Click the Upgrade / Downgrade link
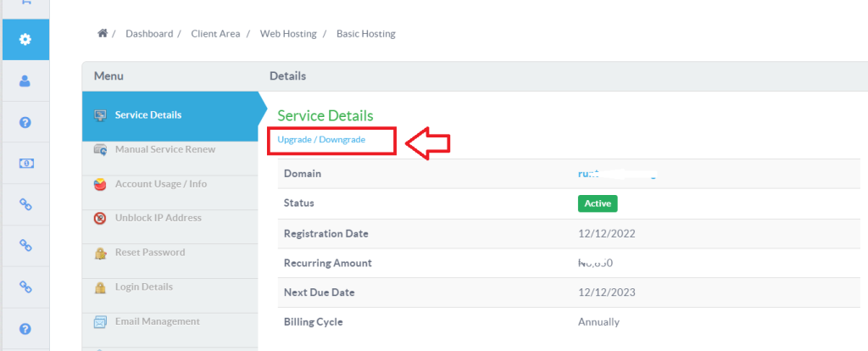 pos(321,140)
